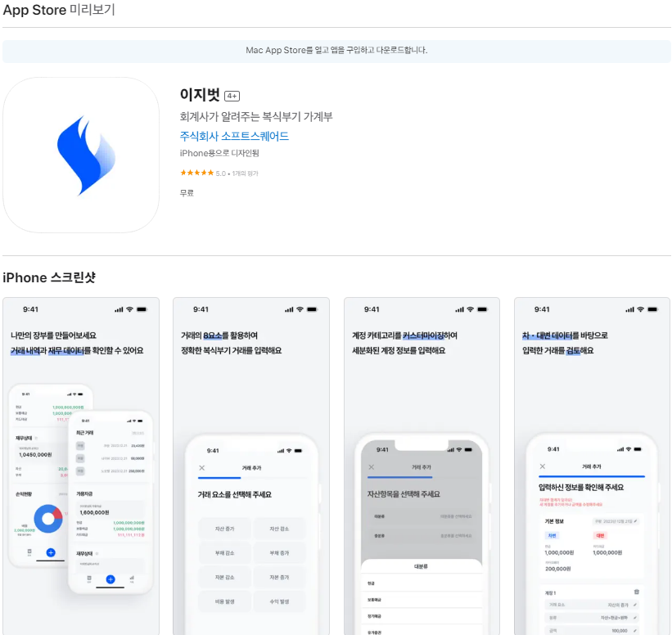Open the first iPhone screenshot thumbnail
This screenshot has width=672, height=635.
[x=81, y=466]
